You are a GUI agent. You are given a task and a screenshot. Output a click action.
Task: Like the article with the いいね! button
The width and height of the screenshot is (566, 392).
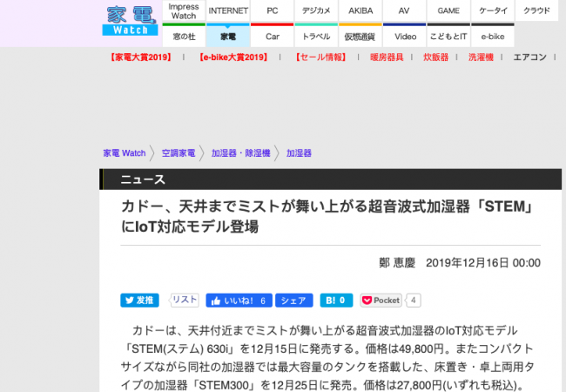(239, 301)
